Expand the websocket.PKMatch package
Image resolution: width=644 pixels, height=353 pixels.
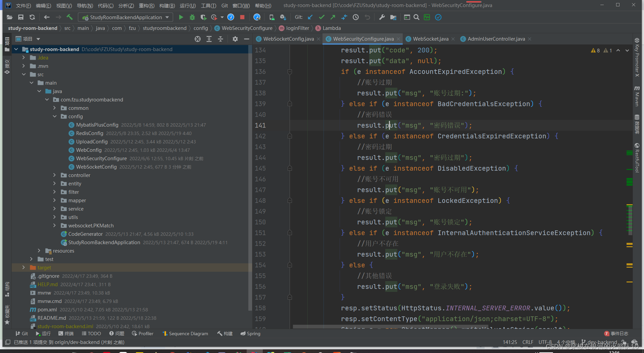[x=54, y=226]
